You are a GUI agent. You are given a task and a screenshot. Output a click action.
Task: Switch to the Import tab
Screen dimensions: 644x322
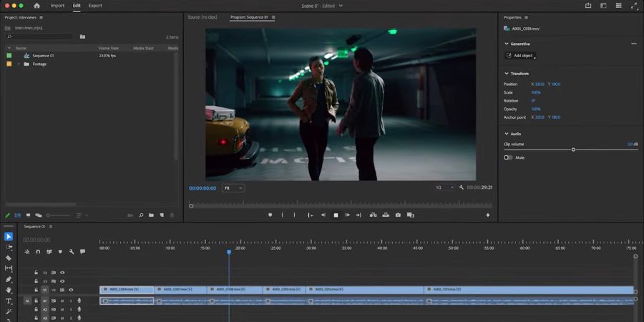tap(57, 6)
